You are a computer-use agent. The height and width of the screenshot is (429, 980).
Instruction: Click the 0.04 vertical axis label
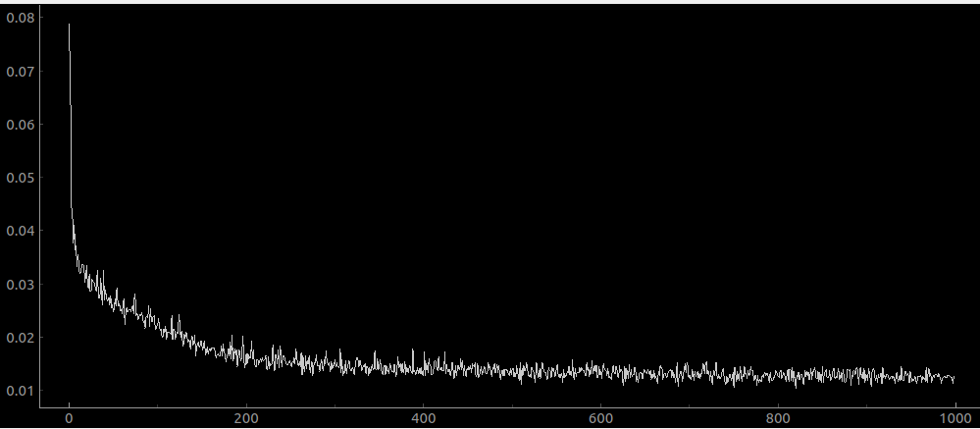[x=20, y=231]
